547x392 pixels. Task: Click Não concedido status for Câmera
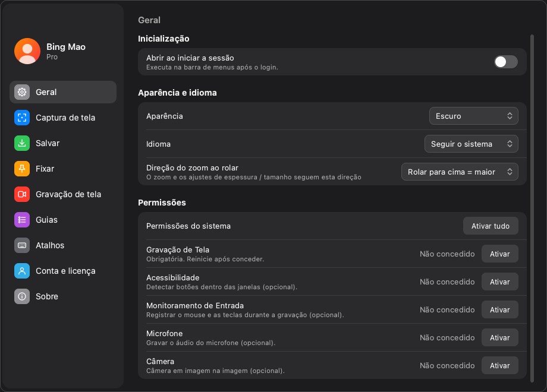[x=447, y=365]
